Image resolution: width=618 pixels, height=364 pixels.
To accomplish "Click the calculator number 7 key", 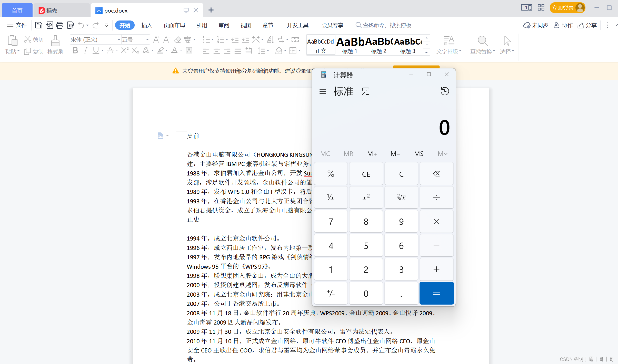I will [x=331, y=221].
